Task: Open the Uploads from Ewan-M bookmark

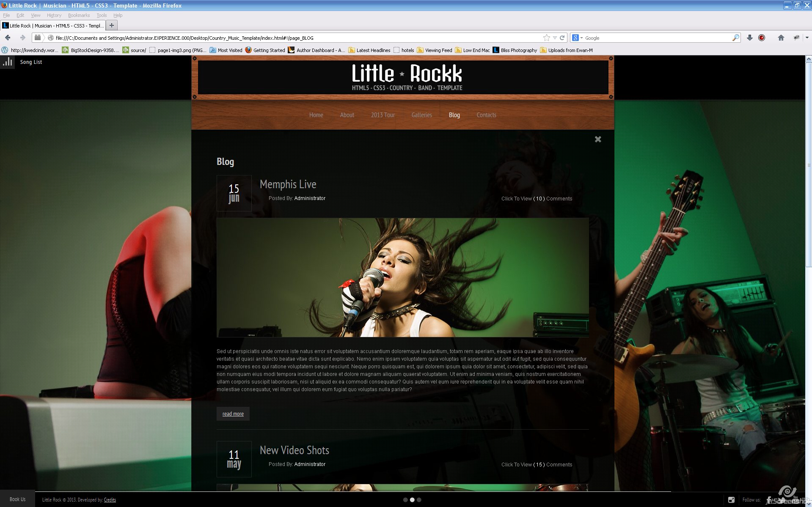Action: point(567,50)
